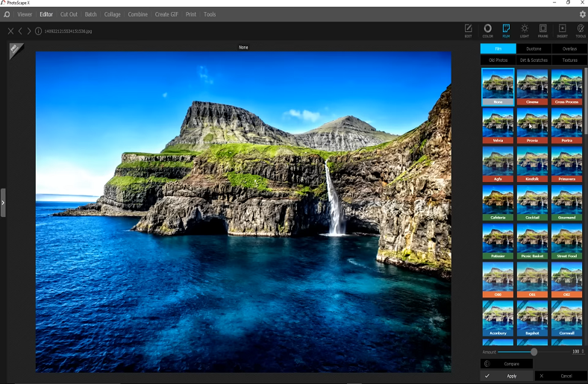Open the Tools panel icon in toolbar

581,31
